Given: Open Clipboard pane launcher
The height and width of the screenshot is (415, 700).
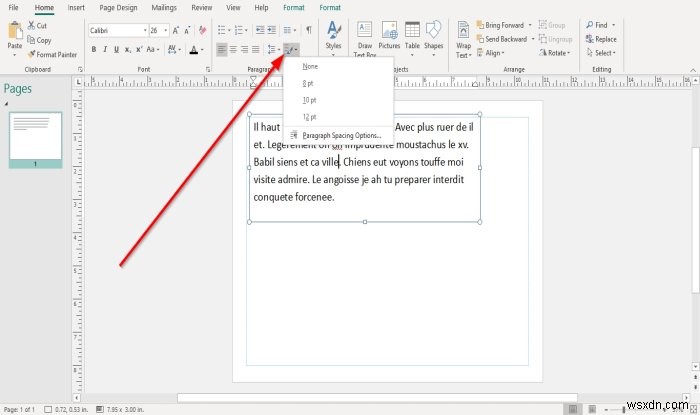Looking at the screenshot, I should click(80, 70).
